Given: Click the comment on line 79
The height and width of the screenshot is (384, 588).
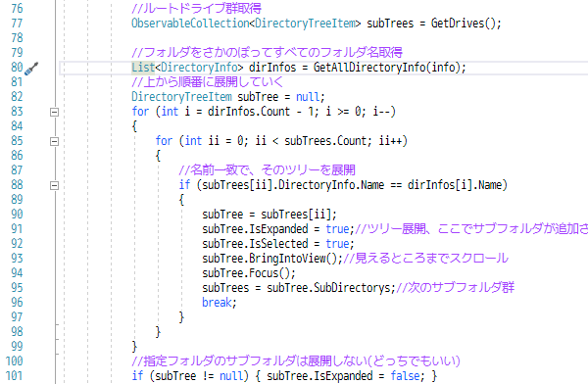Looking at the screenshot, I should click(x=267, y=52).
